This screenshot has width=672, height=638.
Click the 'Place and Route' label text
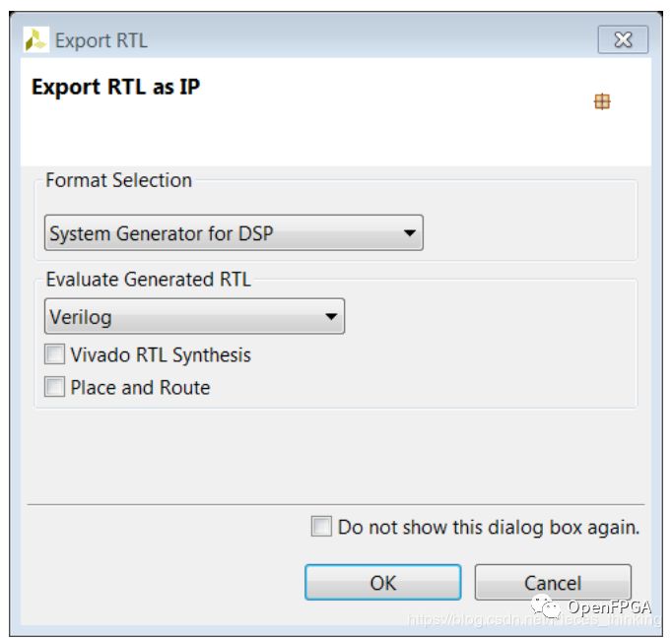140,387
